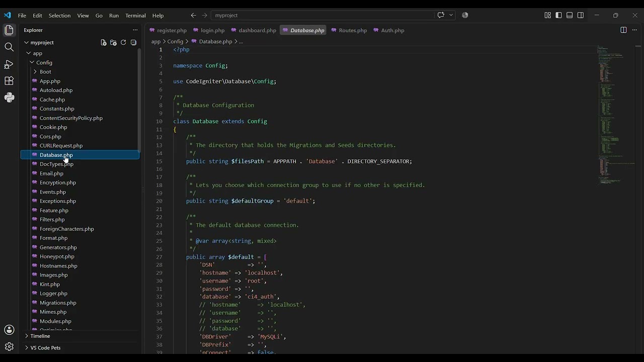Screen dimensions: 644x362
Task: Click the code minimap overview
Action: 616,116
